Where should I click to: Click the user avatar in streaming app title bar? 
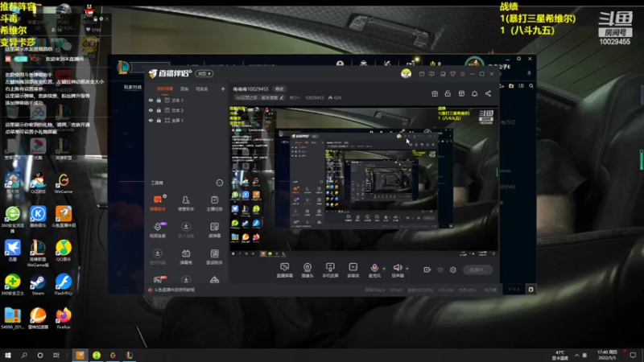click(406, 73)
